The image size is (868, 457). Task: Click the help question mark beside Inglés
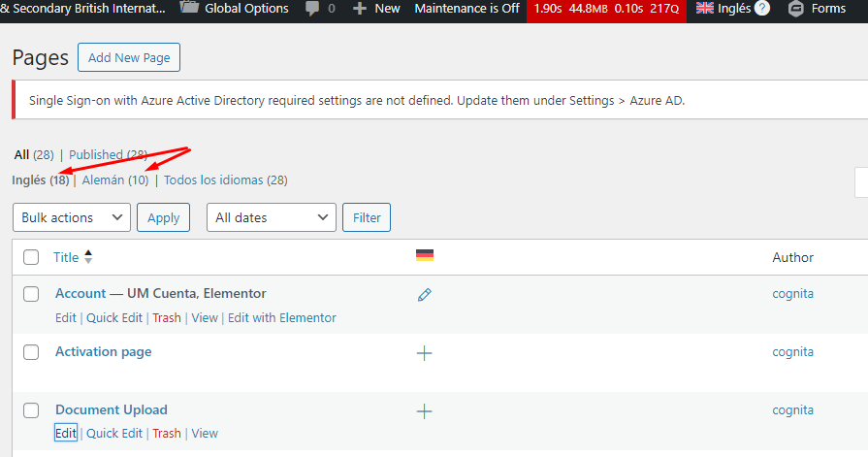click(x=762, y=9)
